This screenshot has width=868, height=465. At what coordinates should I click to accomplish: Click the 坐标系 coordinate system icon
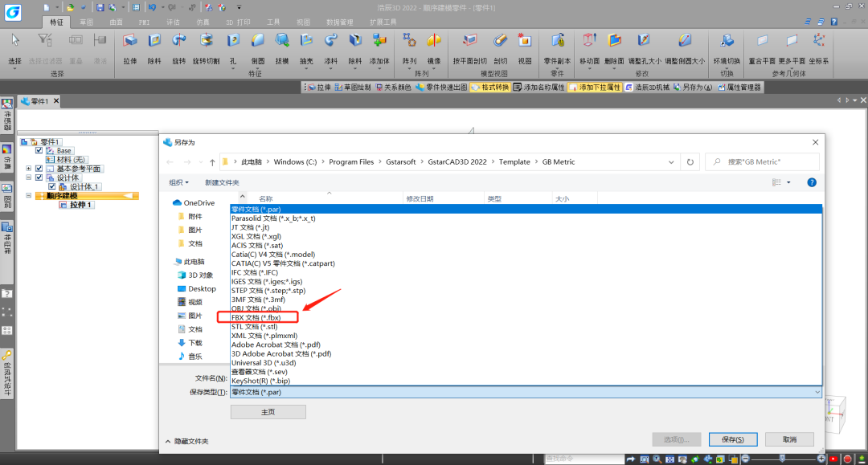[819, 41]
